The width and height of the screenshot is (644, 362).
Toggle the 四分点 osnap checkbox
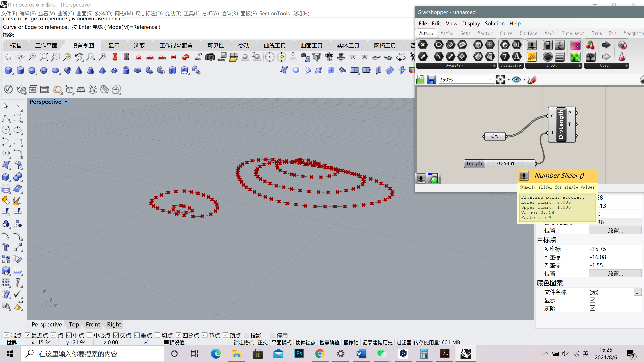(x=178, y=335)
